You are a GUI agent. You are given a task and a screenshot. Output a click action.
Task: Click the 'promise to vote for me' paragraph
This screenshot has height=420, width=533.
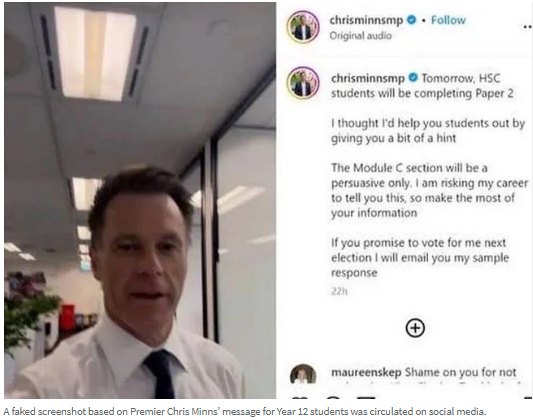(420, 258)
